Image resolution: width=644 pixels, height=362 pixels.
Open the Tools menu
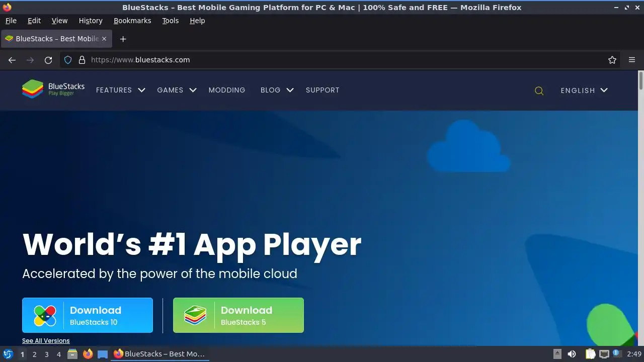(x=170, y=21)
